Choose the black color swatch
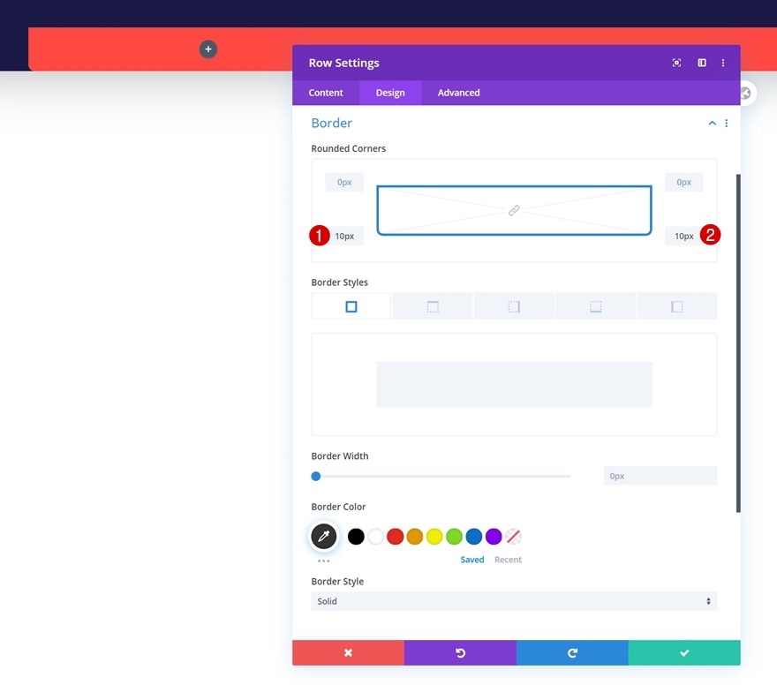777x700 pixels. tap(356, 536)
